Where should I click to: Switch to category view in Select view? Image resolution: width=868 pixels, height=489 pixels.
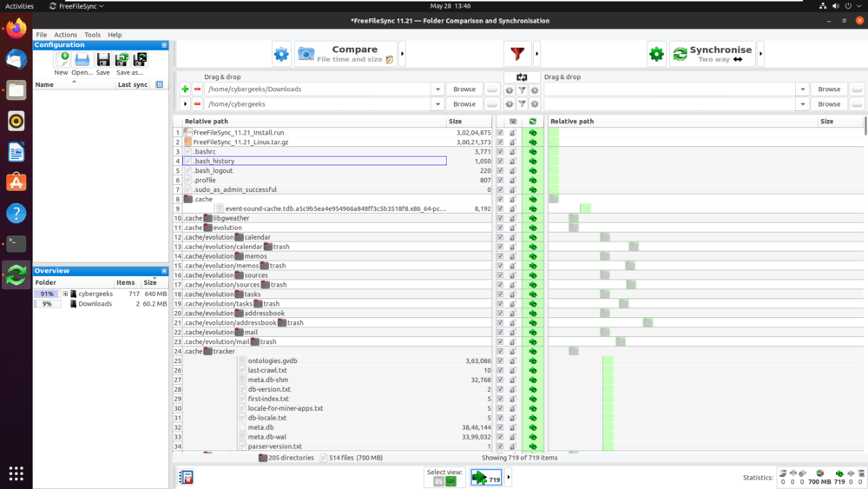click(x=438, y=481)
